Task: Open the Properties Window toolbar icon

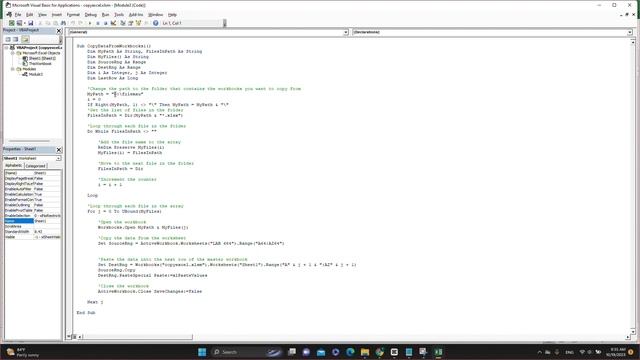Action: (131, 23)
